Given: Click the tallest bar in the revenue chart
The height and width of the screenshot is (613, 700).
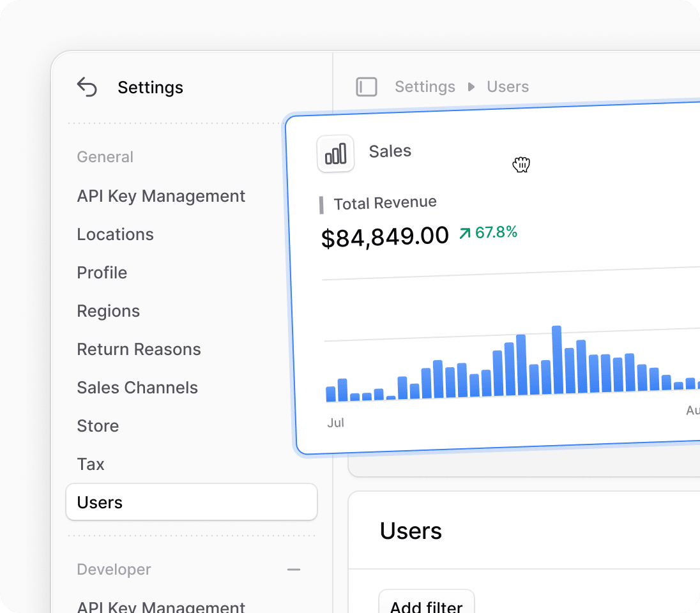Looking at the screenshot, I should (556, 361).
